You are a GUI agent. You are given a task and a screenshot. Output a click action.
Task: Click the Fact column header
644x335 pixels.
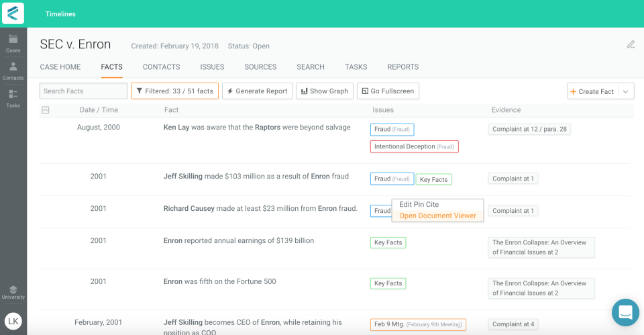[x=171, y=109]
